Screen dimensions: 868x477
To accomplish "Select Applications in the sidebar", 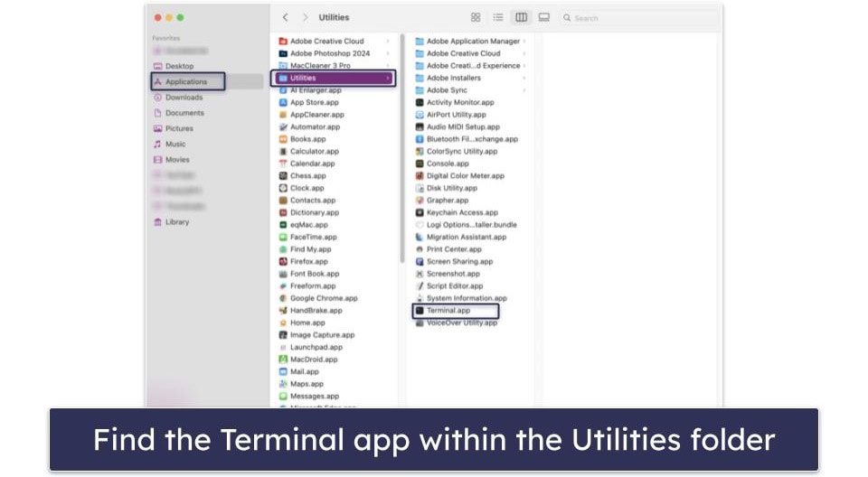I will pos(187,81).
